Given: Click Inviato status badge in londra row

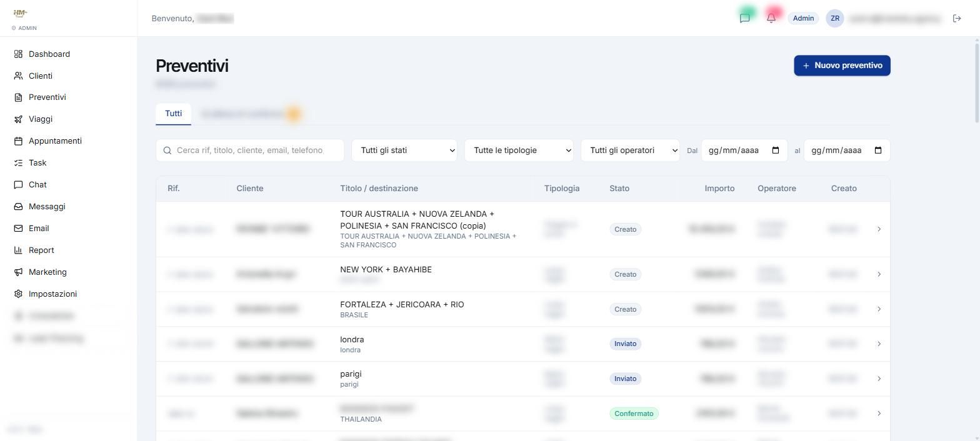Looking at the screenshot, I should coord(625,344).
